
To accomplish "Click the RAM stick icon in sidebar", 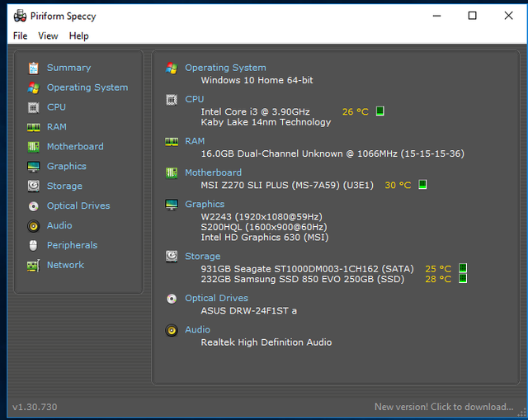I will coord(33,127).
